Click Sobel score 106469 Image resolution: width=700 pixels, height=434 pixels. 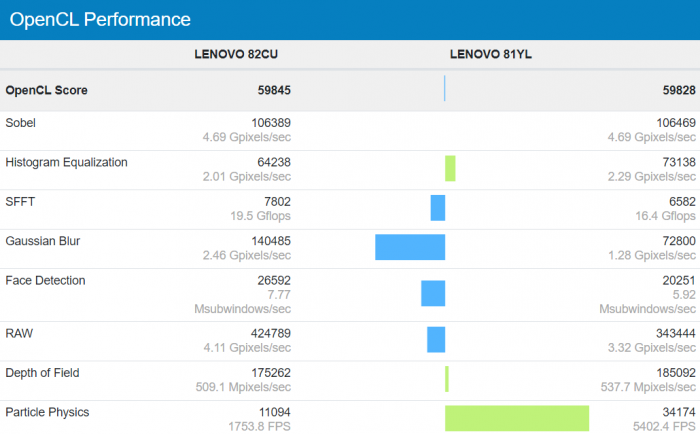[676, 123]
